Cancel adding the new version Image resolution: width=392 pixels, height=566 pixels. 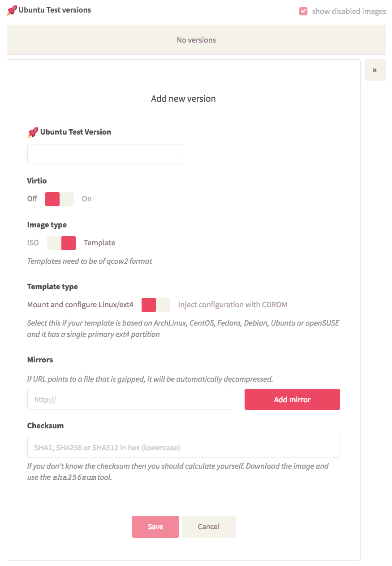click(209, 527)
